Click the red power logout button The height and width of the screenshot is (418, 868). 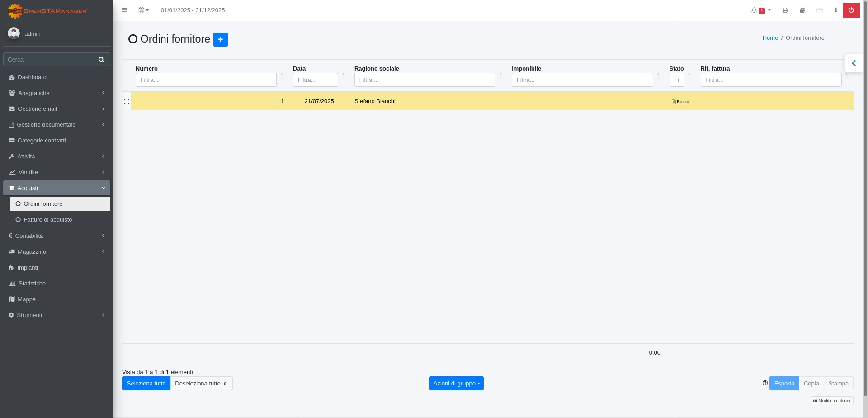point(851,10)
